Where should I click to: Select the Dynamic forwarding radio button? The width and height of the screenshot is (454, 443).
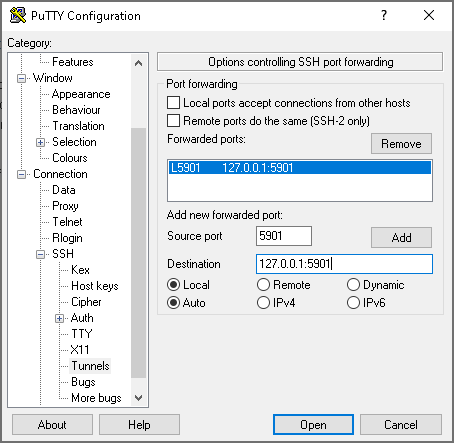coord(353,285)
